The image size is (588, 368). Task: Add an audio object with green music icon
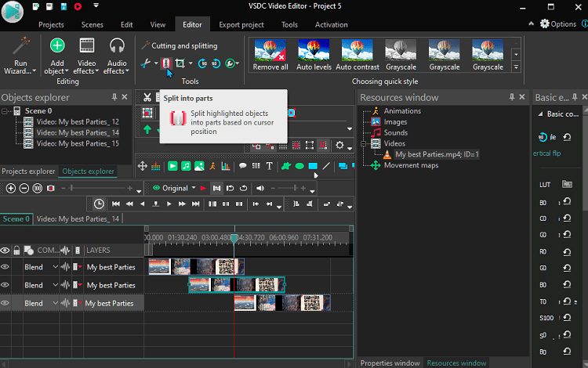tap(186, 166)
